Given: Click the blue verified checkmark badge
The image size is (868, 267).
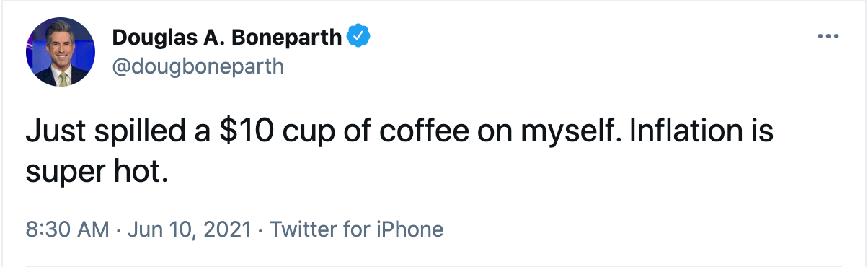Looking at the screenshot, I should 359,37.
